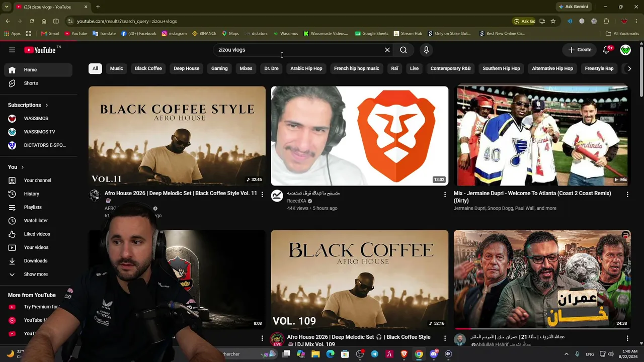Show more filter chips with right arrow
The width and height of the screenshot is (644, 362).
point(629,68)
